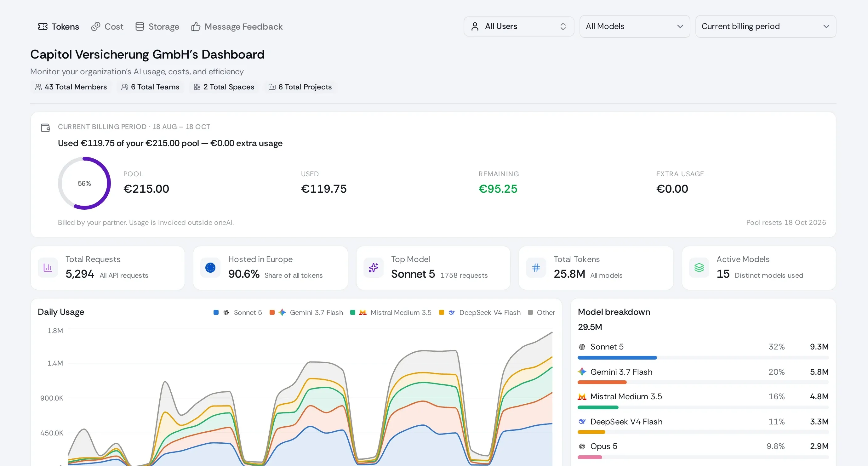Toggle DeepSeek V4 Flash series in legend
868x466 pixels.
(x=480, y=312)
